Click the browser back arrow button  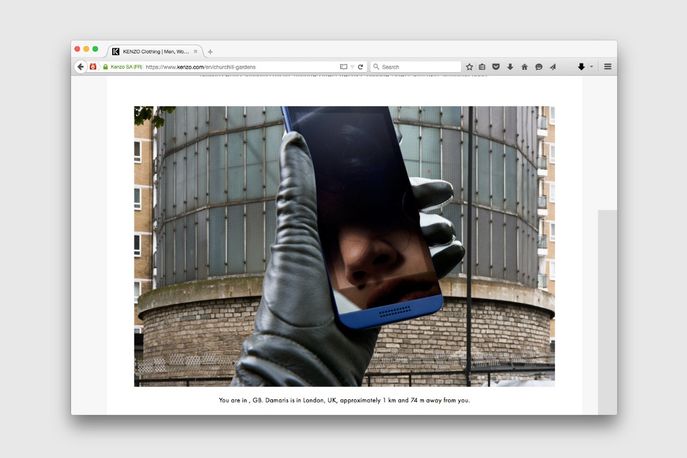point(80,67)
